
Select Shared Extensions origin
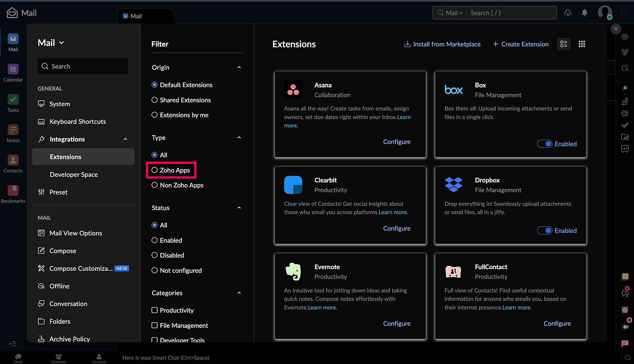[181, 100]
